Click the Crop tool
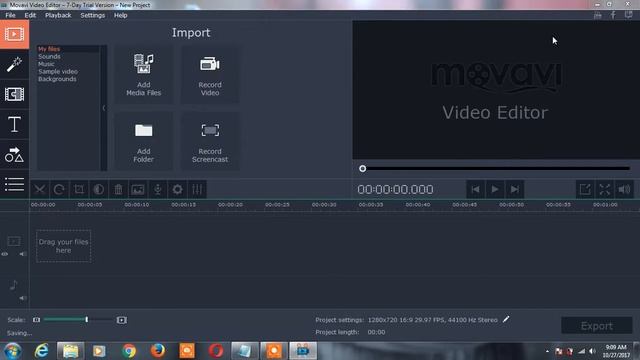 coord(79,189)
